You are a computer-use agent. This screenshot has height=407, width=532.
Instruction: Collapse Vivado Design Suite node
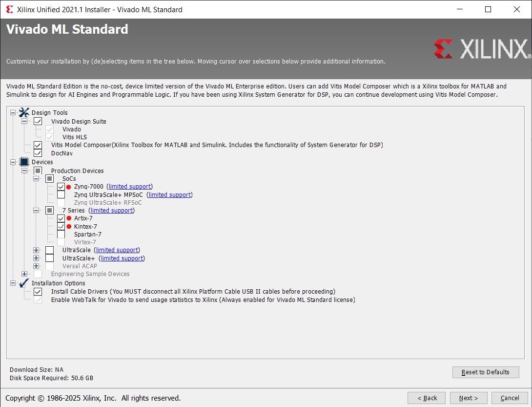tap(24, 121)
